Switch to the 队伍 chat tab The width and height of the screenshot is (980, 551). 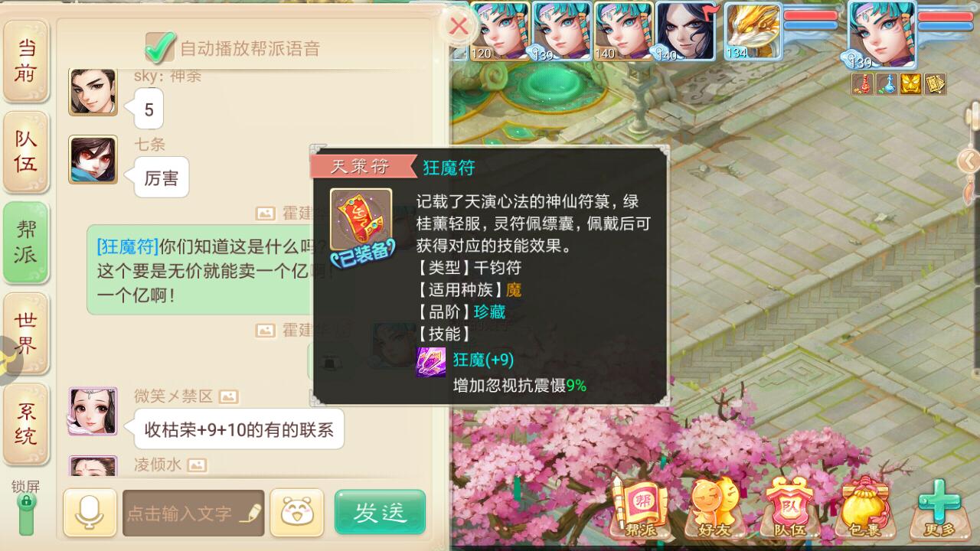tap(26, 152)
